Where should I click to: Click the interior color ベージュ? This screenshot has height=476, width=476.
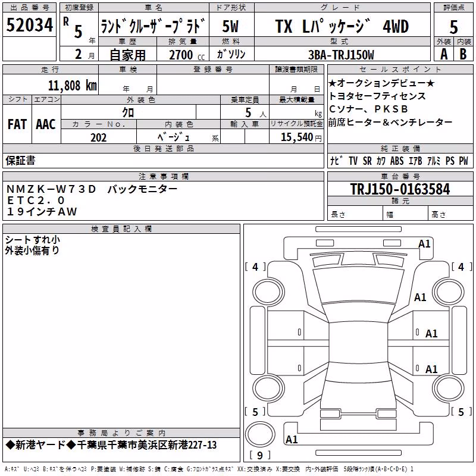(x=174, y=137)
